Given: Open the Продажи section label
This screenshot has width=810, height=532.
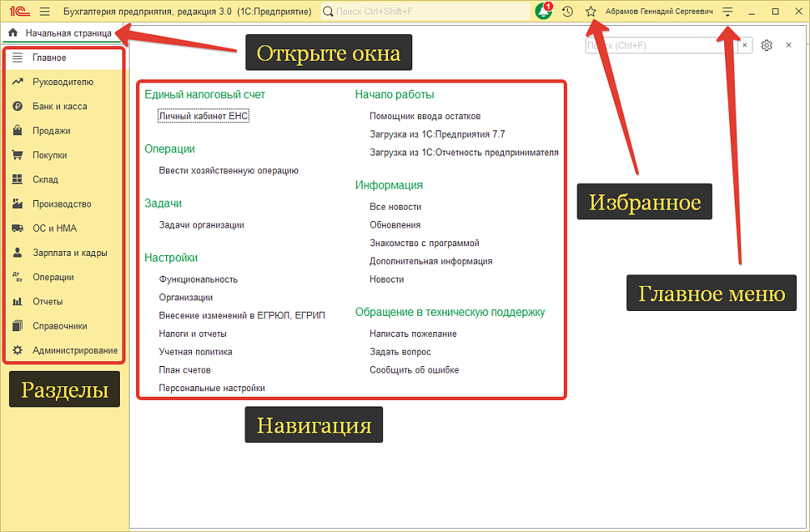Looking at the screenshot, I should pyautogui.click(x=51, y=130).
